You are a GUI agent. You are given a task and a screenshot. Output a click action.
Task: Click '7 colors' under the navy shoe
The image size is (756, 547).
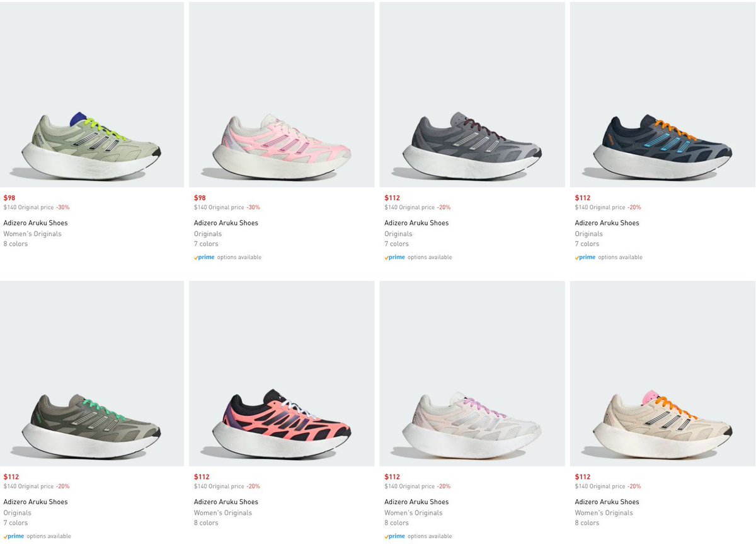point(587,244)
